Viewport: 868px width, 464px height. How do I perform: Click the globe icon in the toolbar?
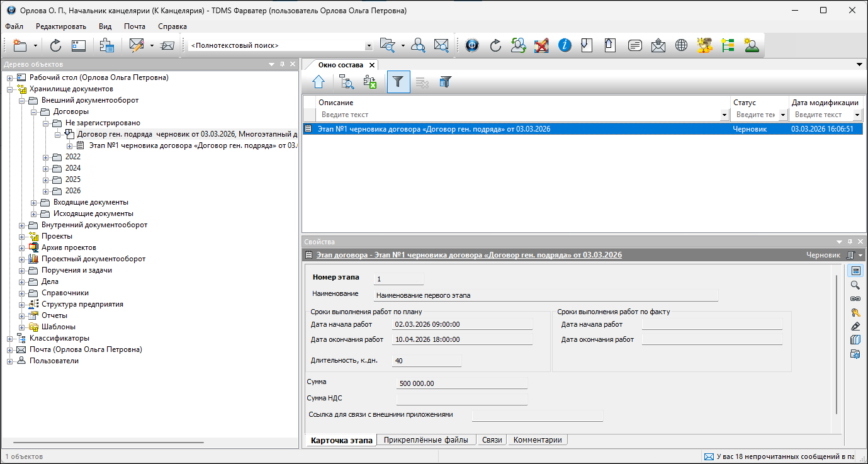click(x=681, y=45)
